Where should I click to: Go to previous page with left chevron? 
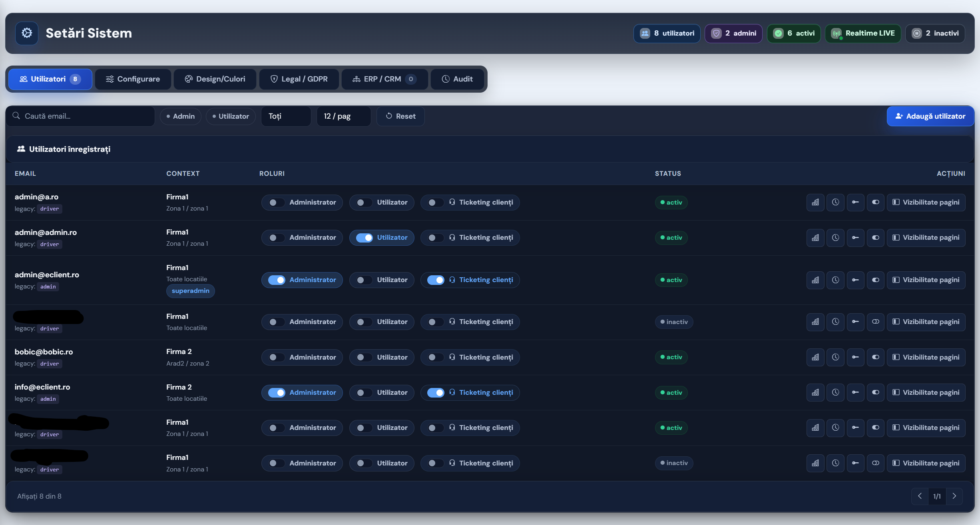coord(920,496)
